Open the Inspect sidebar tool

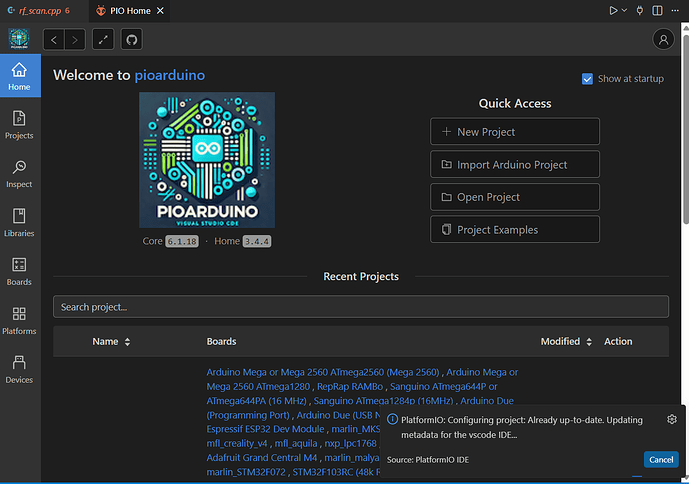(x=19, y=174)
